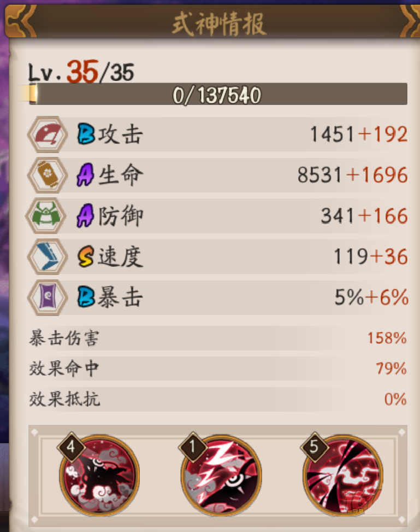Viewport: 420px width, 532px height.
Task: Open the slash skill with level 5
Action: click(343, 475)
